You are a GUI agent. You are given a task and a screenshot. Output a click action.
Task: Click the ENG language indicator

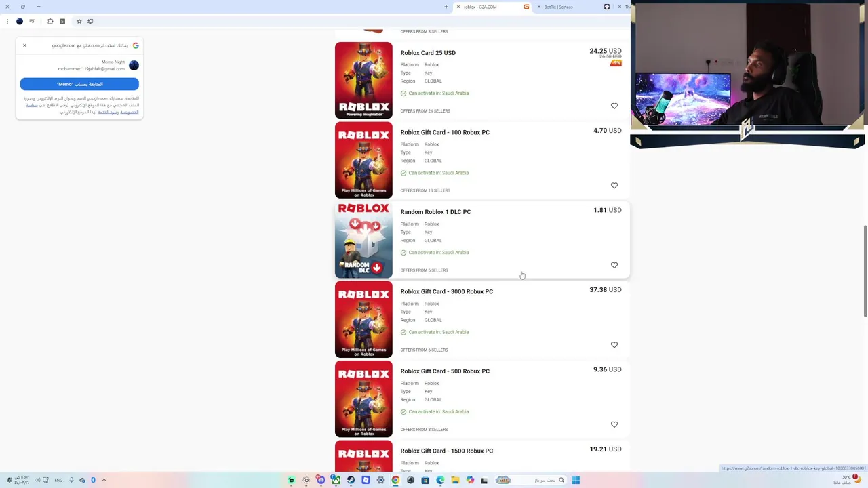click(x=58, y=480)
